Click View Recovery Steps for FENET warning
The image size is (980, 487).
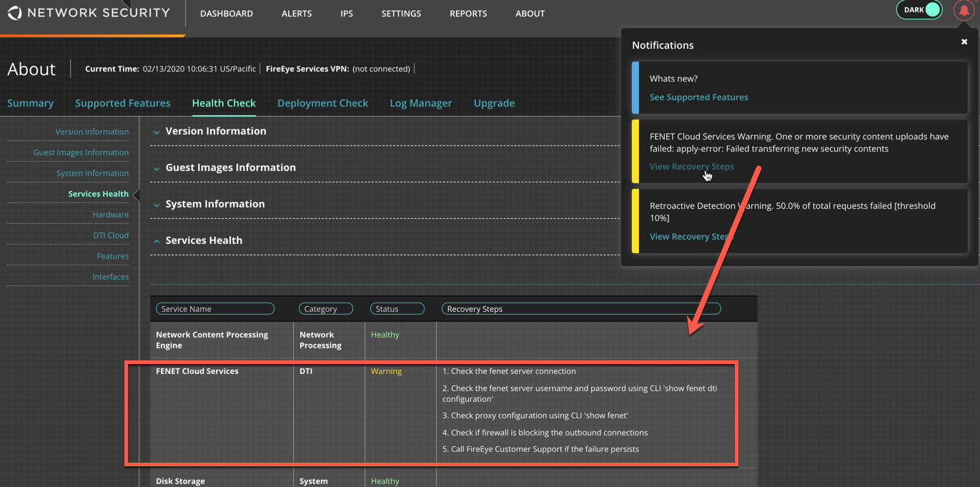[691, 167]
